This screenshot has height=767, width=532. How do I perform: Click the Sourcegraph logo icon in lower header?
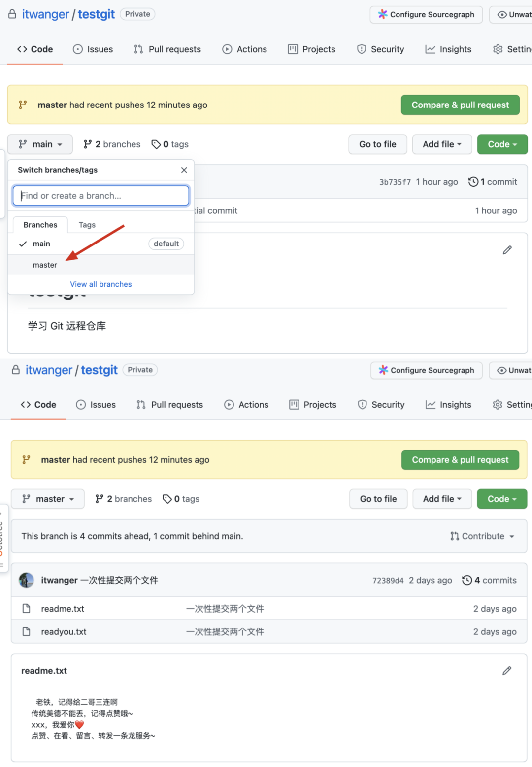383,370
